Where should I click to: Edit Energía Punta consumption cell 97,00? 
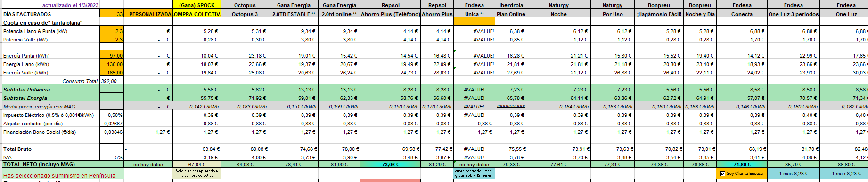(112, 56)
